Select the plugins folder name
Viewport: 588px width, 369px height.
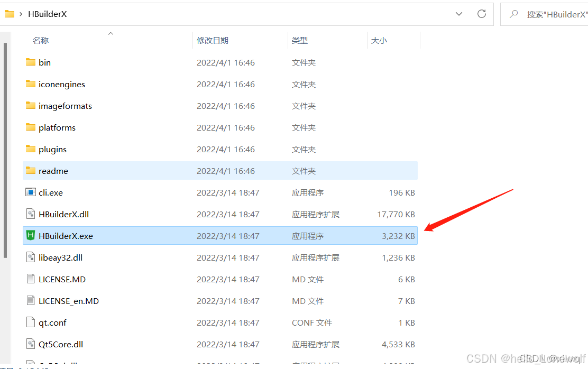(x=52, y=150)
